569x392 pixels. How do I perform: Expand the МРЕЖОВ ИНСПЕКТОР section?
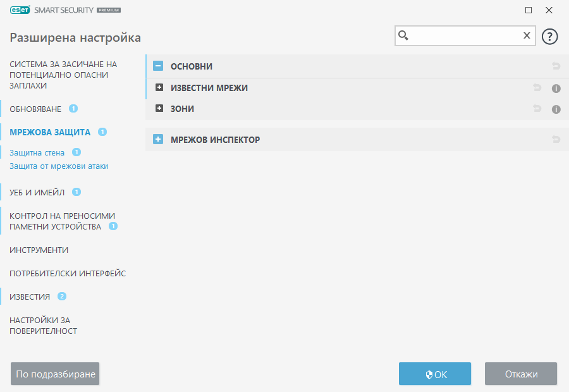coord(158,139)
